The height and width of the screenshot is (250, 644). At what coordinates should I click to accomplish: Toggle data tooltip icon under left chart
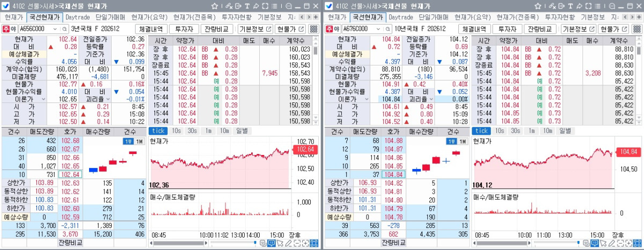272,244
